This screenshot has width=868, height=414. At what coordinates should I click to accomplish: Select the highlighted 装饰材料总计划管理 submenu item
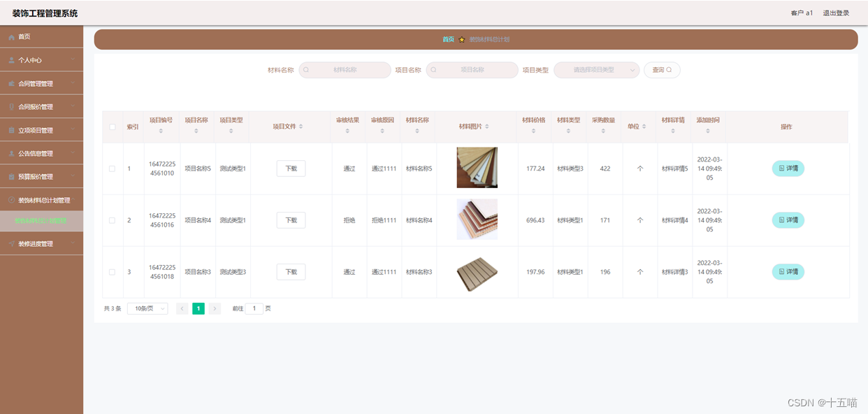point(41,221)
